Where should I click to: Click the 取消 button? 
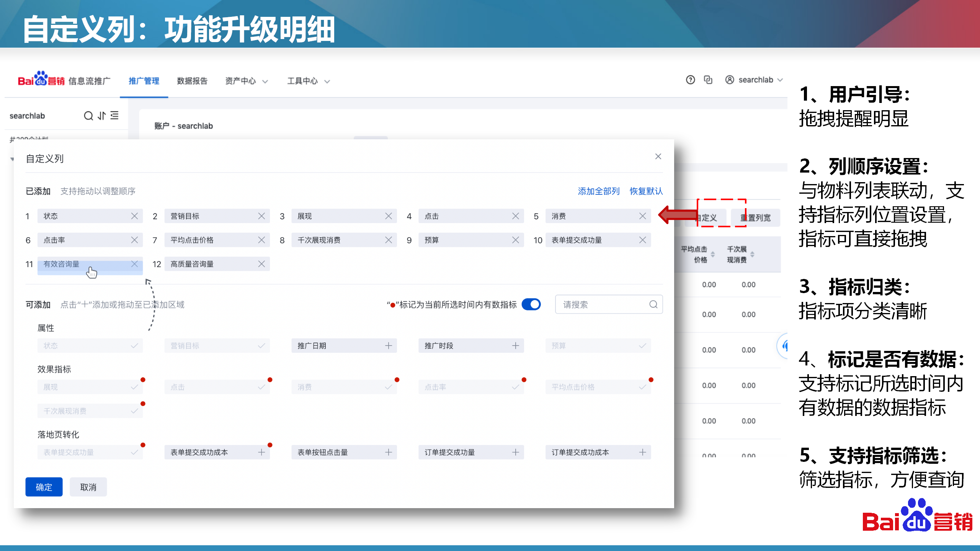point(88,487)
